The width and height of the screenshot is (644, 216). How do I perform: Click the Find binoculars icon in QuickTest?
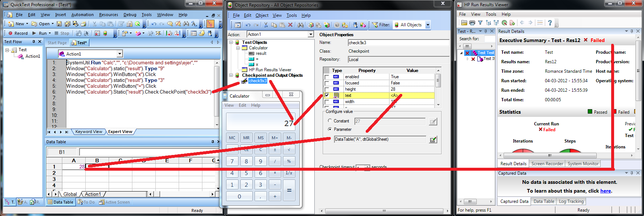click(x=186, y=24)
